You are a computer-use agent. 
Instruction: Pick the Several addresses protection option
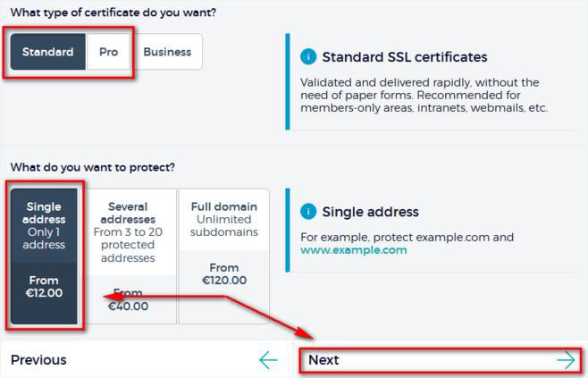(x=128, y=232)
